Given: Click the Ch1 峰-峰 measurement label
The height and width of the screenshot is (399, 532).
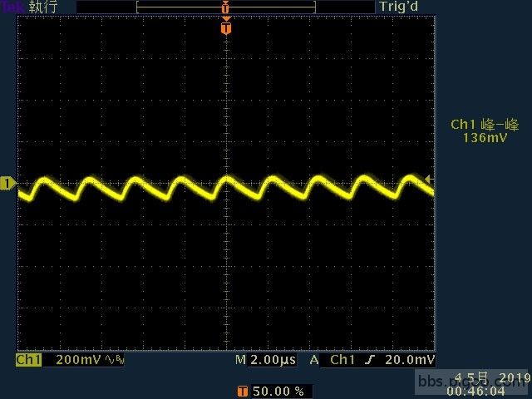Looking at the screenshot, I should click(485, 125).
